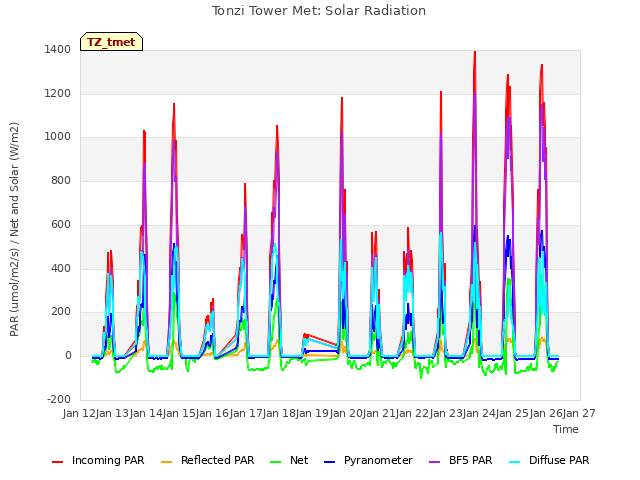640x480 pixels.
Task: Click the purple BF5 PAR legend swatch
Action: click(x=435, y=462)
